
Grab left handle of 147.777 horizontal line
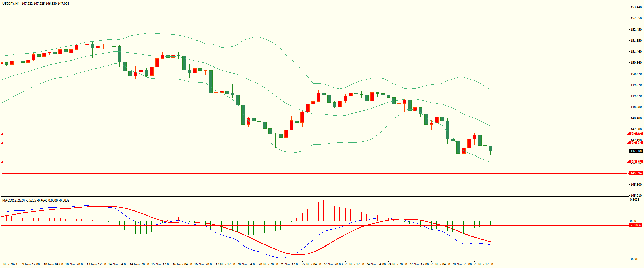2,134
